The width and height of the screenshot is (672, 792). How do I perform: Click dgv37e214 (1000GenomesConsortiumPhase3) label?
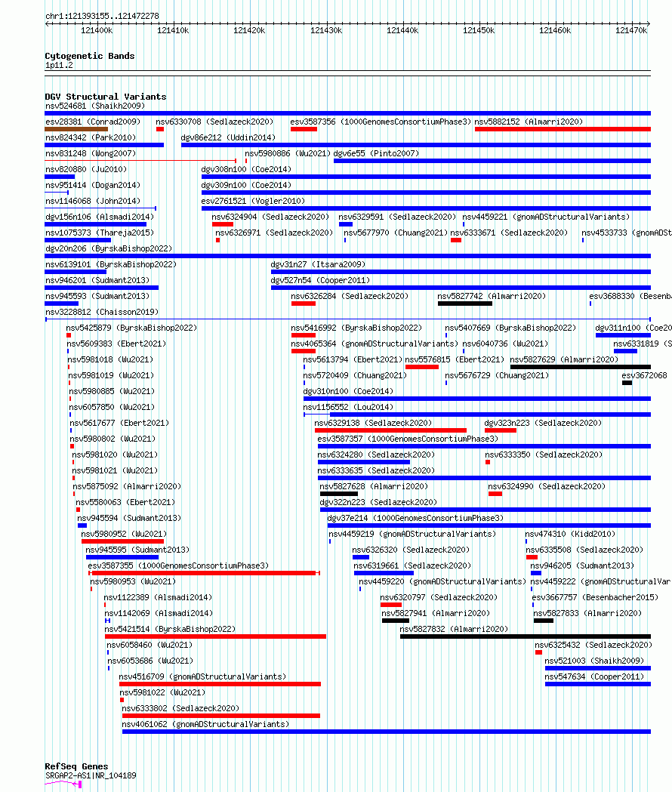coord(415,518)
